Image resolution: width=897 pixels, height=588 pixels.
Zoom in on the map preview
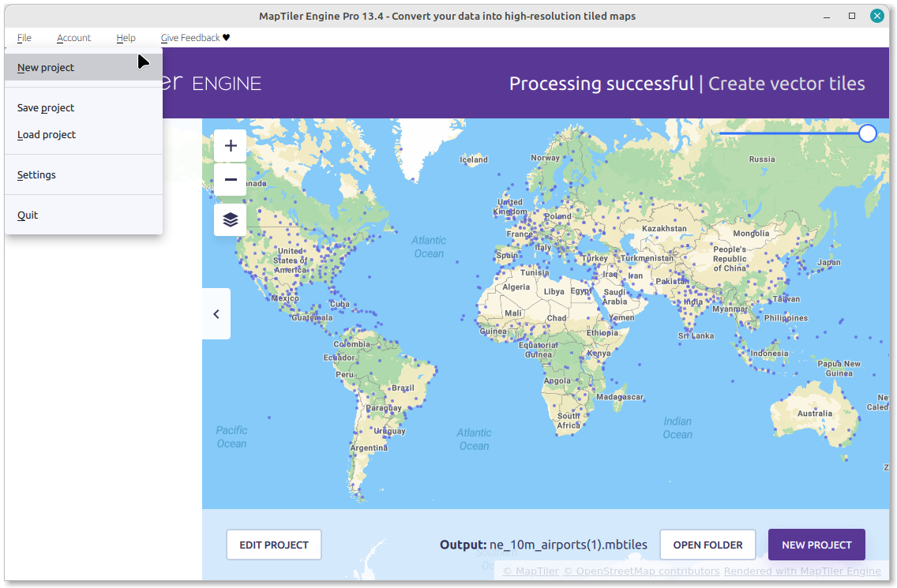[x=231, y=146]
